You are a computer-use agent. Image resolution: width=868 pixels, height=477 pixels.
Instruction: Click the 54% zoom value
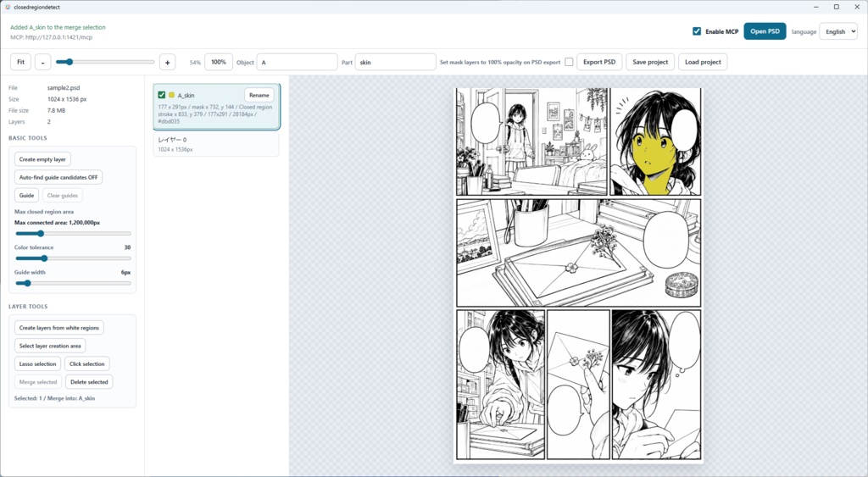click(x=195, y=63)
